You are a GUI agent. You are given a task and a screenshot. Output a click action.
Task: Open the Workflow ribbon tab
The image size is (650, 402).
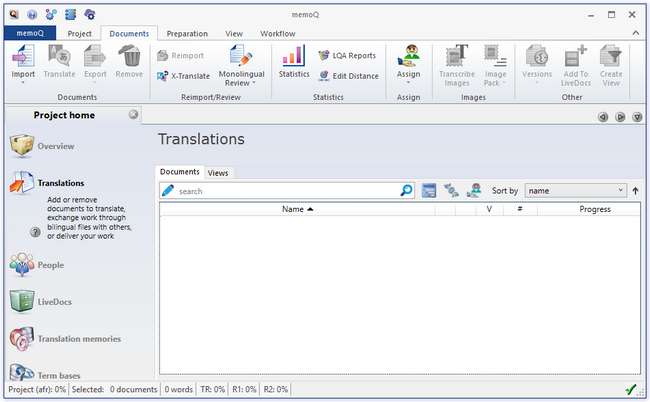[278, 34]
